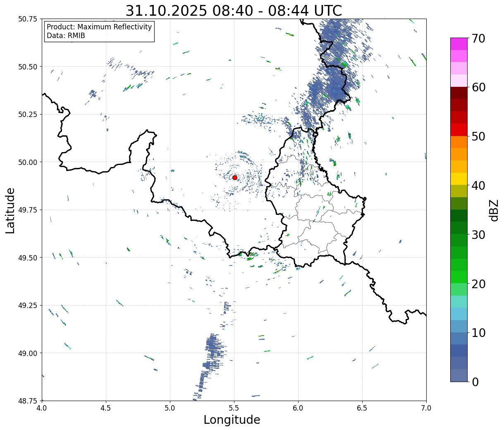Viewport: 504px width, 430px height.
Task: Click the 'Longitude' axis label
Action: tap(232, 420)
